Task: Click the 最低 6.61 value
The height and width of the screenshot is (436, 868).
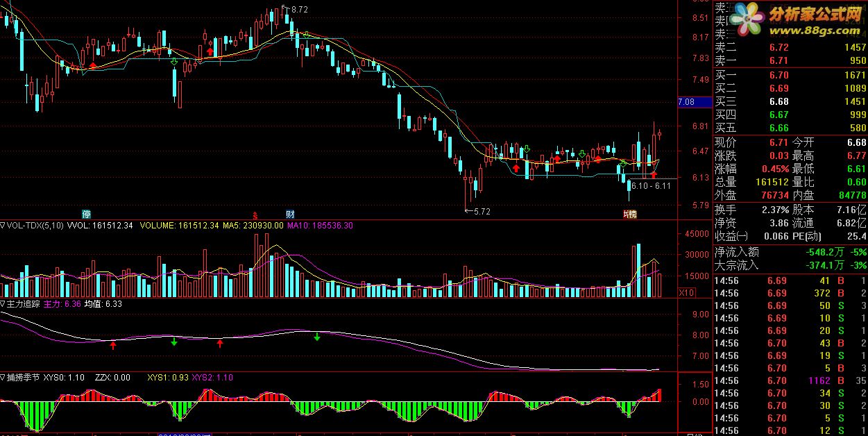Action: pos(856,169)
